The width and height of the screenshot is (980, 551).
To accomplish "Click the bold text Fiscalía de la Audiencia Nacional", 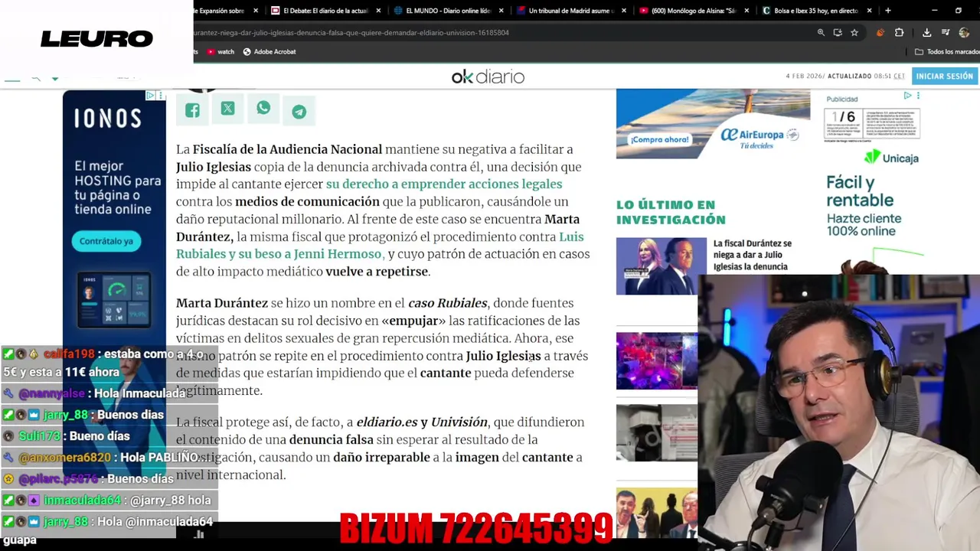I will 287,149.
